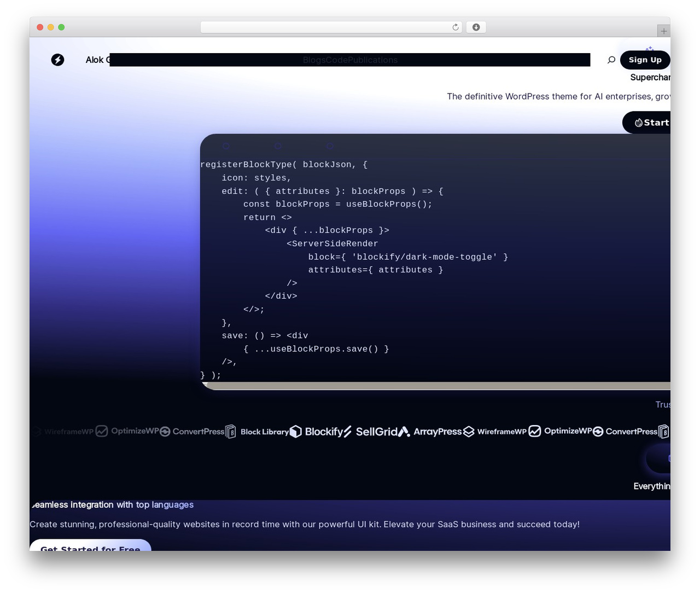Click the "attributes={ attributes }" code line
The image size is (700, 593).
coord(375,270)
